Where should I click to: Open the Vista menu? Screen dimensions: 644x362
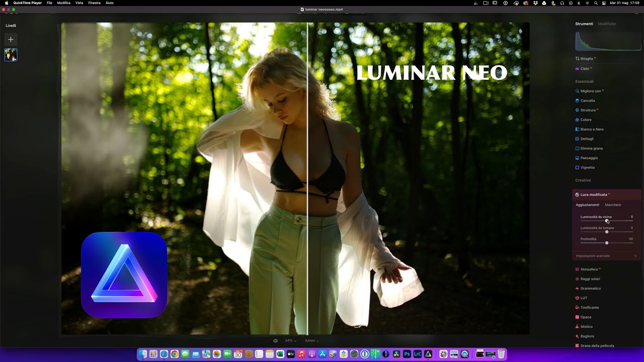point(79,3)
